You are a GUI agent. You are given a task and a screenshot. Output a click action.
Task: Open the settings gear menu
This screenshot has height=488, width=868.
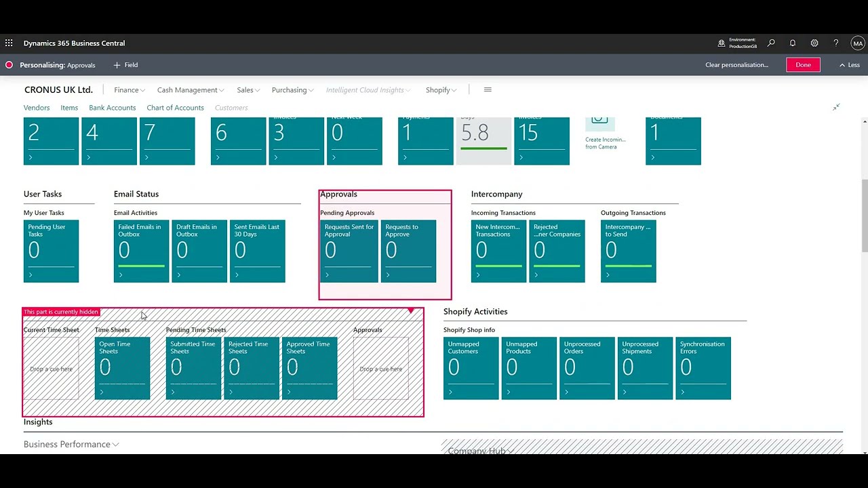click(x=814, y=43)
